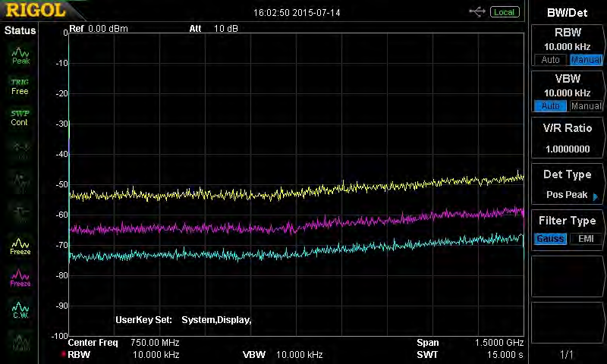Click the date and time readout
The width and height of the screenshot is (607, 364).
(297, 13)
